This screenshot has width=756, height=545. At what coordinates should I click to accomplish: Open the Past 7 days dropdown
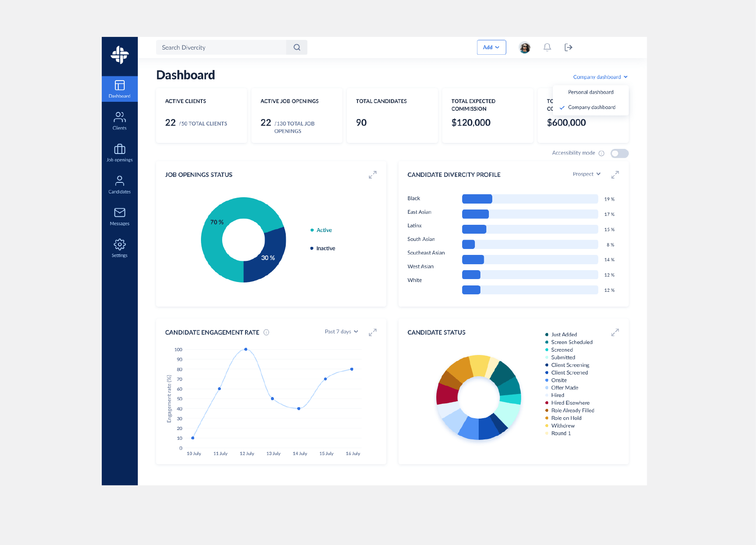coord(342,332)
